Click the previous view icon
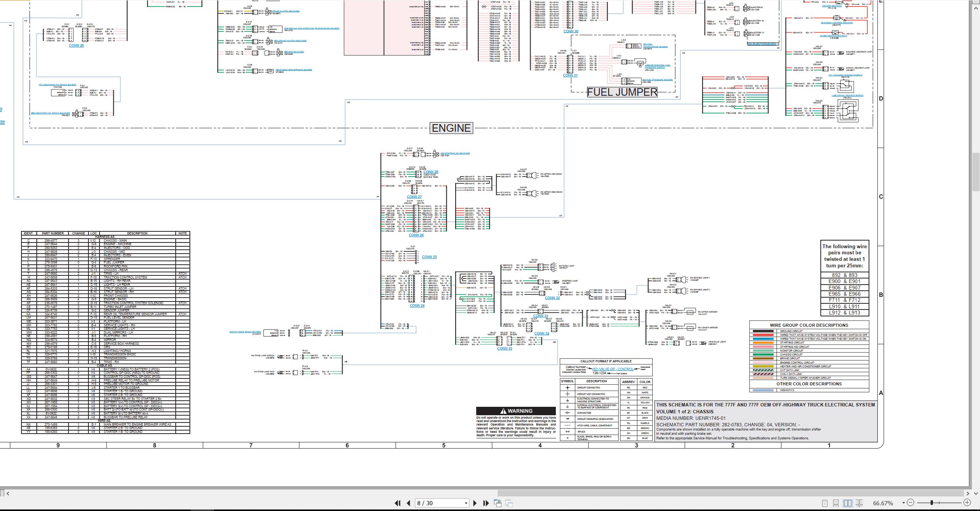The image size is (980, 511). pos(498,503)
